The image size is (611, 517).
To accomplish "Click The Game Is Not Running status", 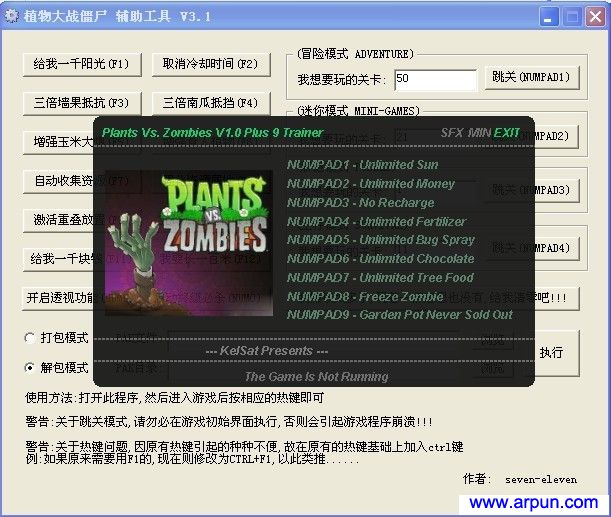I will pos(316,377).
